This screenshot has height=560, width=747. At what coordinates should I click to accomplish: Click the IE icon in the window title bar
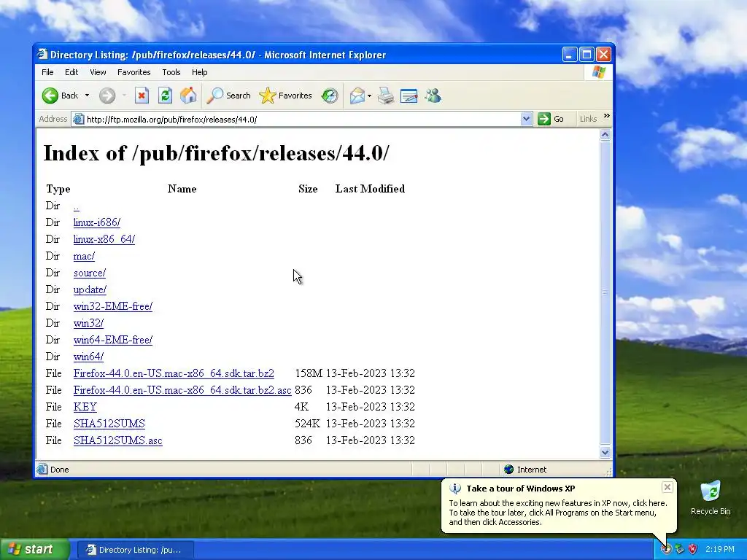coord(42,54)
